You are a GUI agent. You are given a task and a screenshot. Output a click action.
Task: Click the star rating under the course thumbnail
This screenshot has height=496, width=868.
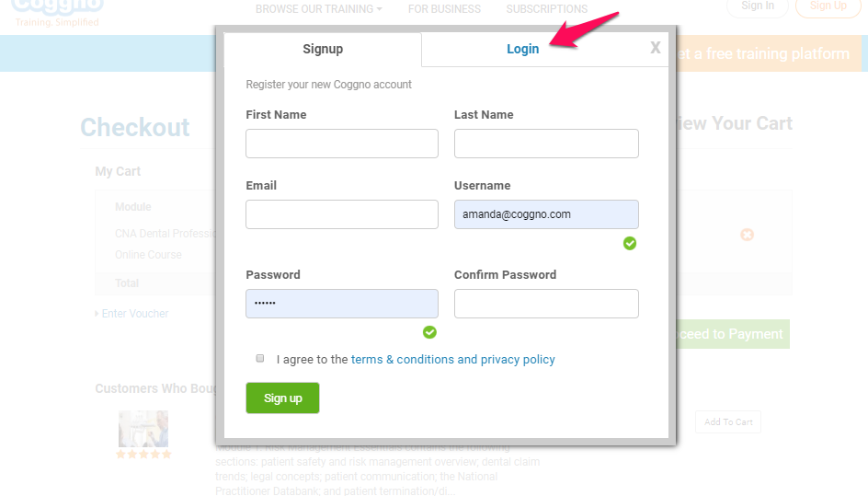tap(143, 455)
